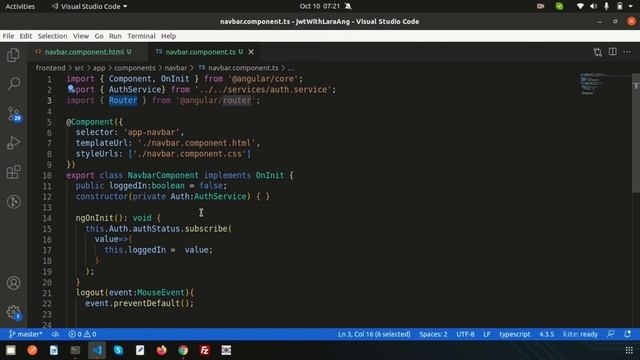Open errors and warnings count in status bar
The height and width of the screenshot is (360, 640).
82,334
